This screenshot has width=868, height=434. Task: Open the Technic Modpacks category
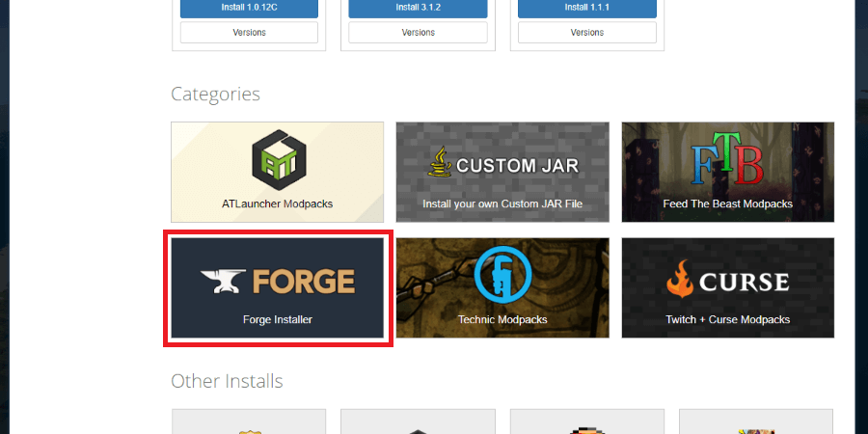502,287
